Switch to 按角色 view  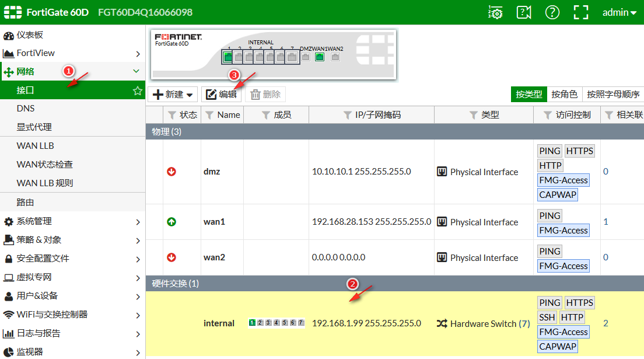(x=564, y=94)
